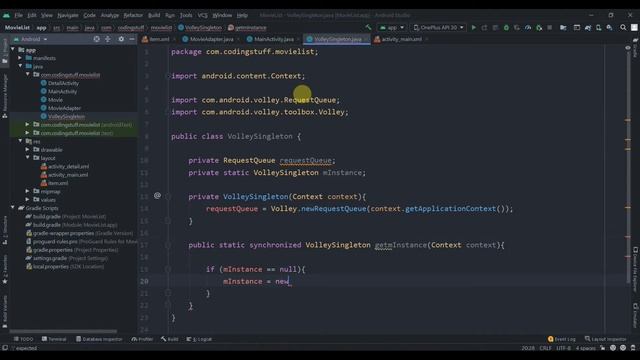640x360 pixels.
Task: Hide the Project panel with minus icon
Action: (x=132, y=39)
